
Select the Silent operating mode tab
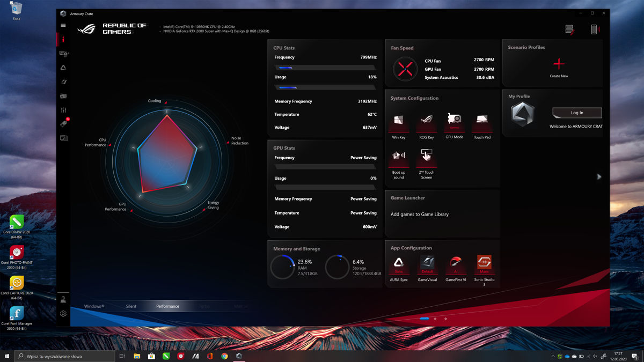point(131,306)
